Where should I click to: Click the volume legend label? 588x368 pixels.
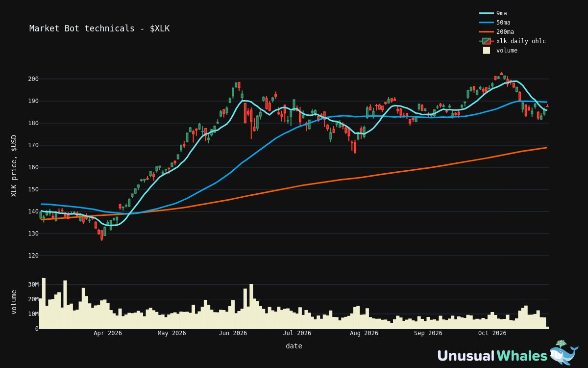tap(507, 51)
